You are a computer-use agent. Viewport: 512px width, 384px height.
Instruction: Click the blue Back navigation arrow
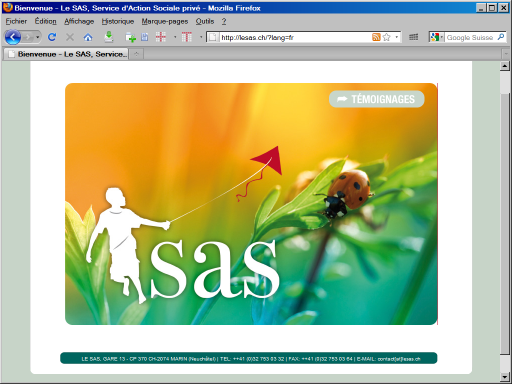(x=13, y=37)
